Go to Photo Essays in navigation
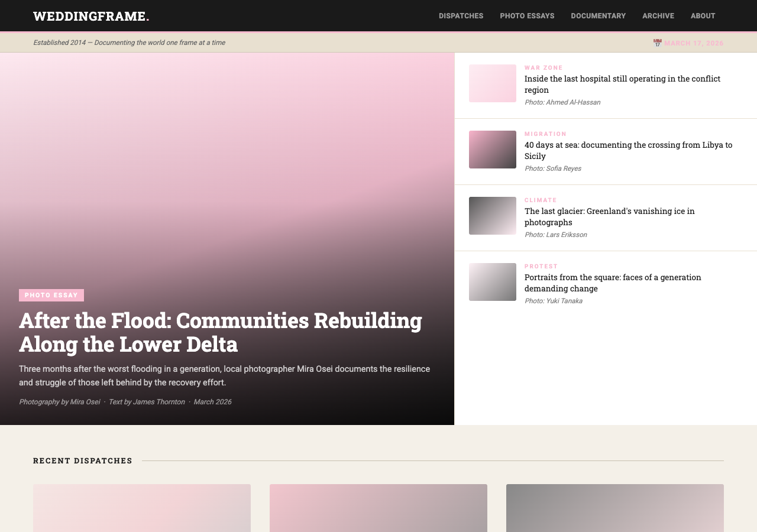757x532 pixels. tap(527, 16)
